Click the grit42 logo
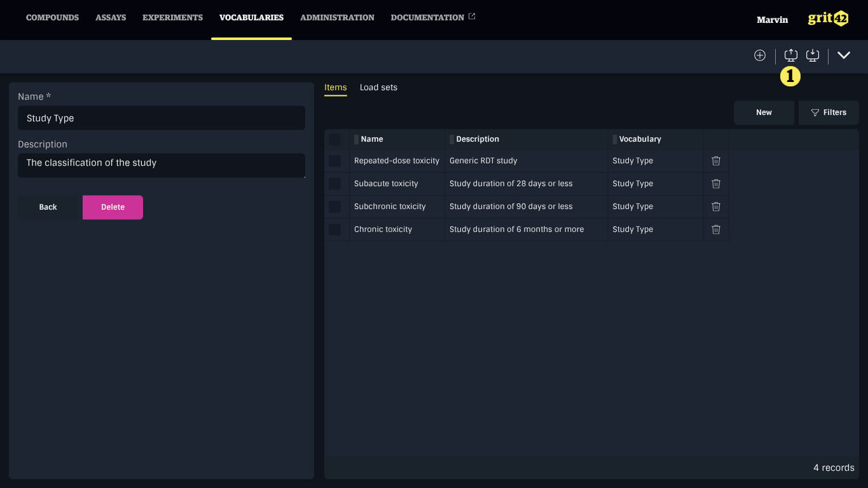The height and width of the screenshot is (488, 868). tap(828, 18)
